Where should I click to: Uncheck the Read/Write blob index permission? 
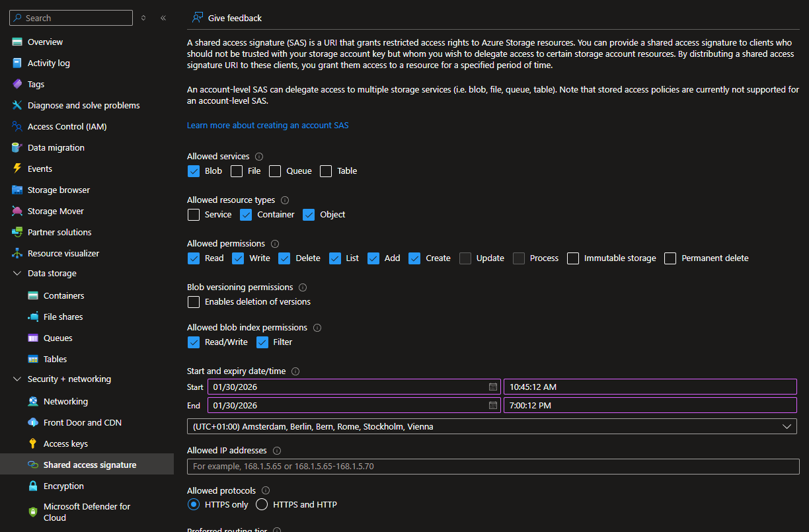[194, 342]
